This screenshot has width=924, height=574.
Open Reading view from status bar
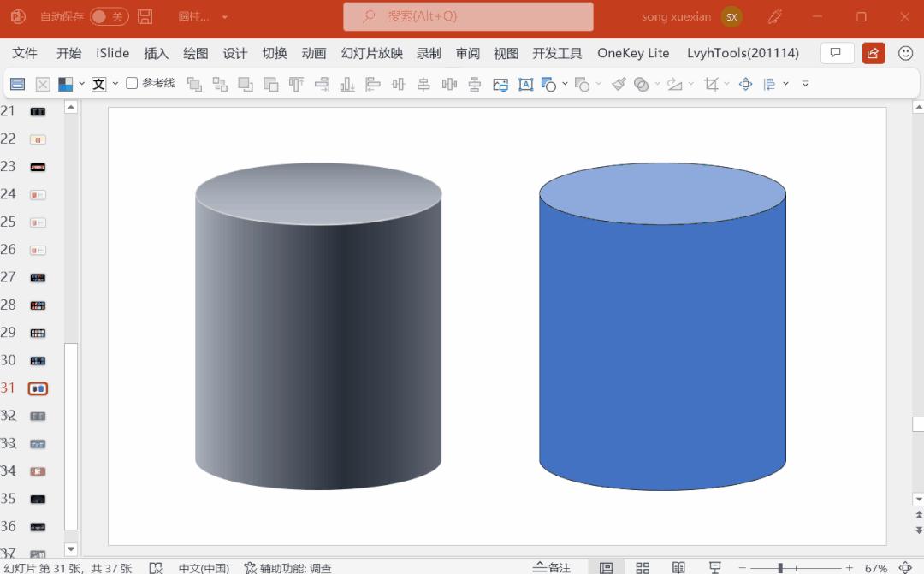click(x=678, y=568)
